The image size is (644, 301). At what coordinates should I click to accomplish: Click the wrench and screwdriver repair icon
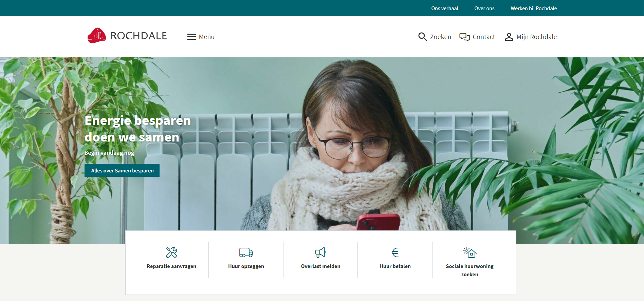click(x=171, y=252)
